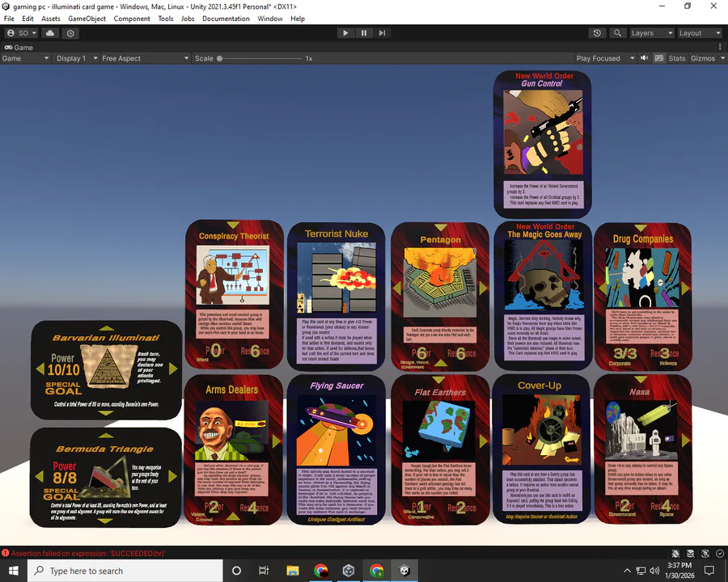Click the Scale slider handle
The image size is (728, 582).
[219, 58]
